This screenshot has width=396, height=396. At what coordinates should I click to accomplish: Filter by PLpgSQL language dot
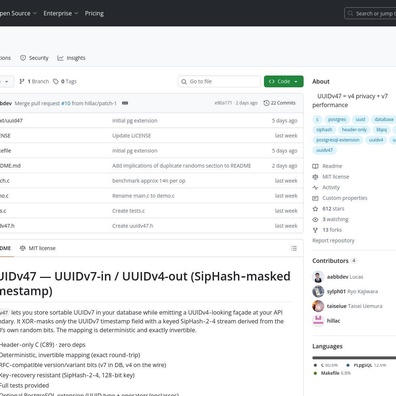(x=348, y=365)
